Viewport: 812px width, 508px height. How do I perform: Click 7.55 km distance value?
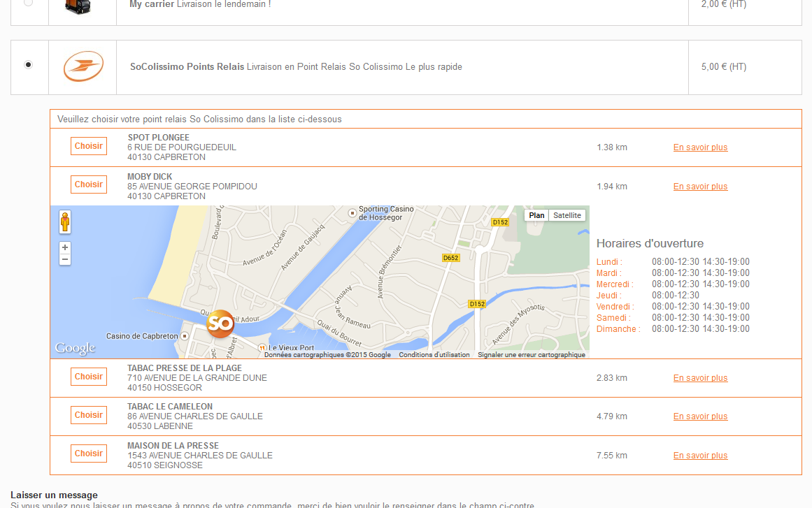pos(611,456)
